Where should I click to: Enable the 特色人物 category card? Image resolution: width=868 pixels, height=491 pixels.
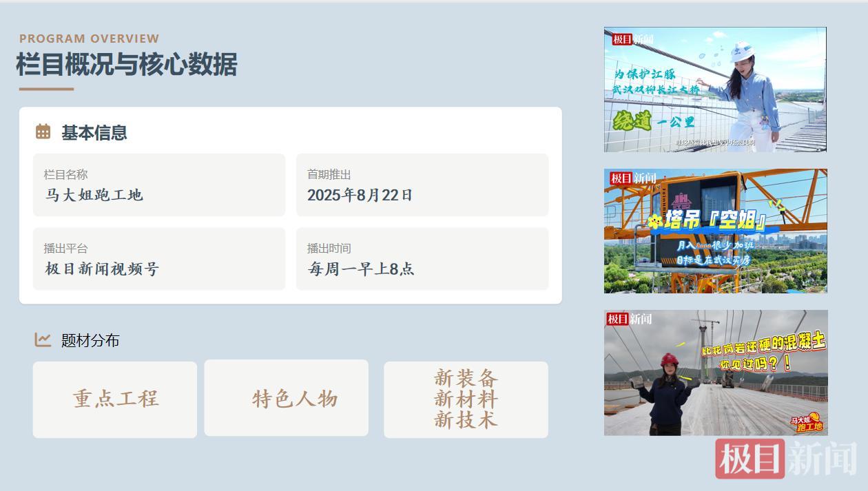coord(287,399)
